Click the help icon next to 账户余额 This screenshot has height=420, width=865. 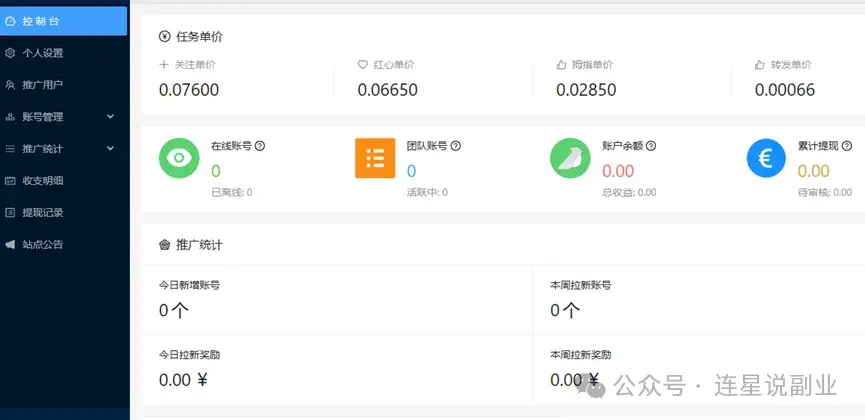point(651,146)
